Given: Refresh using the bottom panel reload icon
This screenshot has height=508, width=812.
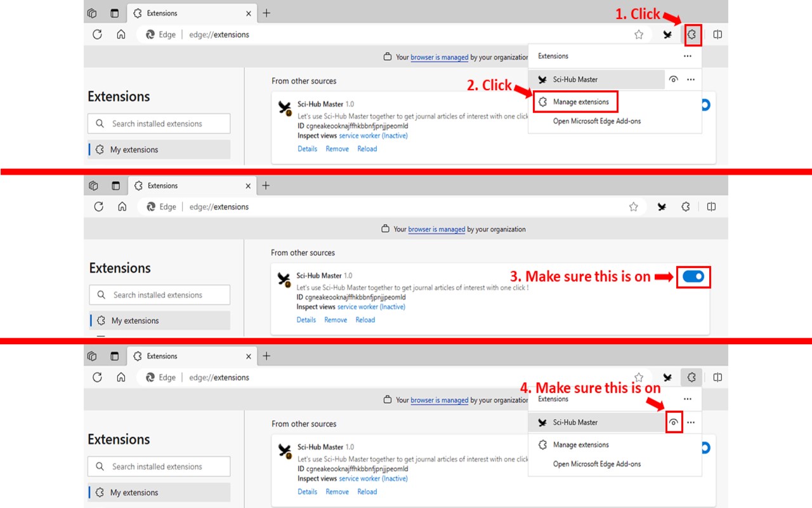Looking at the screenshot, I should (97, 377).
